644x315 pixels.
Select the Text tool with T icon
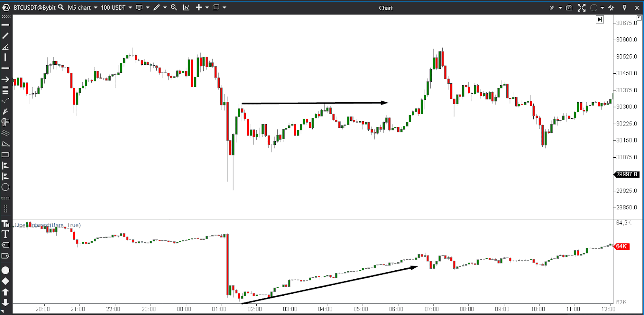pos(5,234)
